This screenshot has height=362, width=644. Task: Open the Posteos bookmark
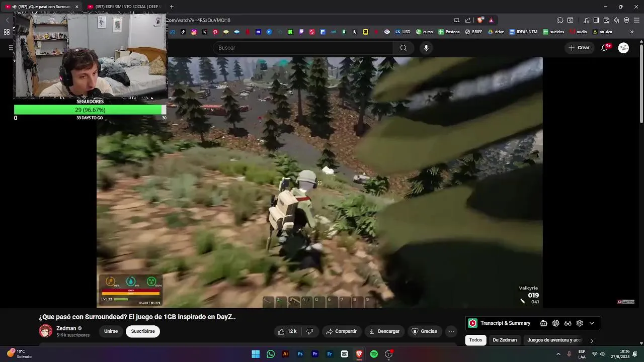(449, 32)
